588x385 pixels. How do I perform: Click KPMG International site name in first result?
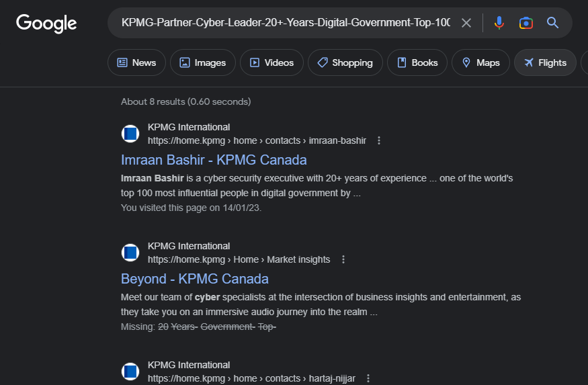(189, 127)
